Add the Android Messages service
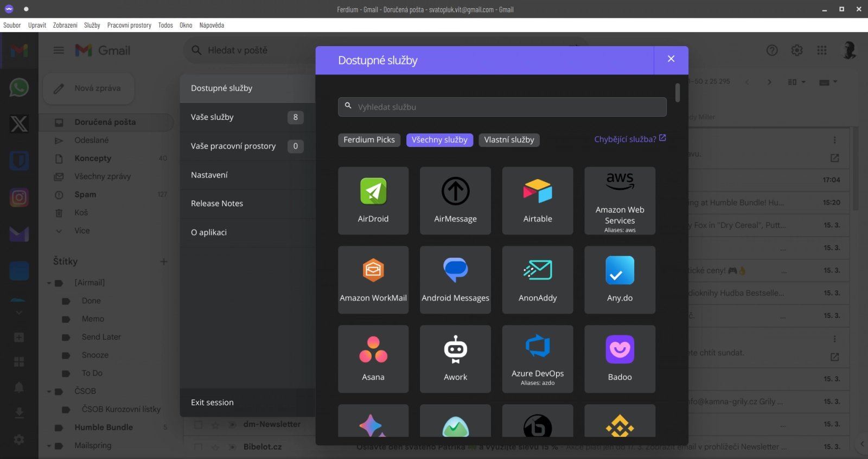The height and width of the screenshot is (459, 868). click(455, 280)
